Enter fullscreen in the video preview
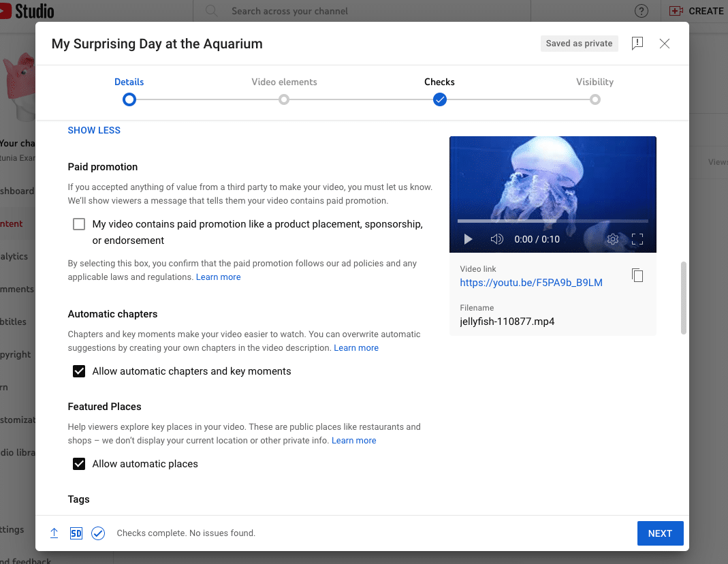Viewport: 728px width, 564px height. coord(637,239)
